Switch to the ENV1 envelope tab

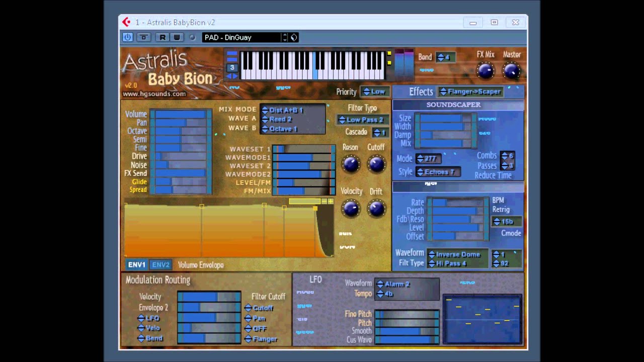point(136,265)
